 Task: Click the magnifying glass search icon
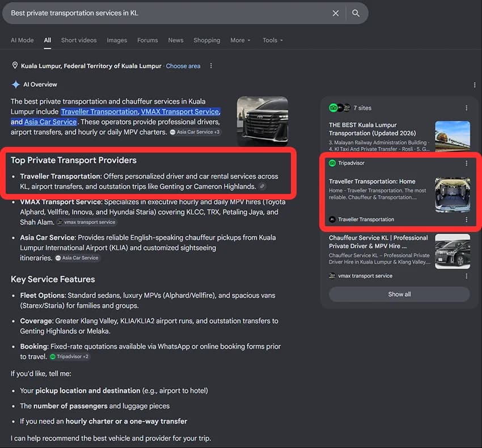[x=356, y=13]
